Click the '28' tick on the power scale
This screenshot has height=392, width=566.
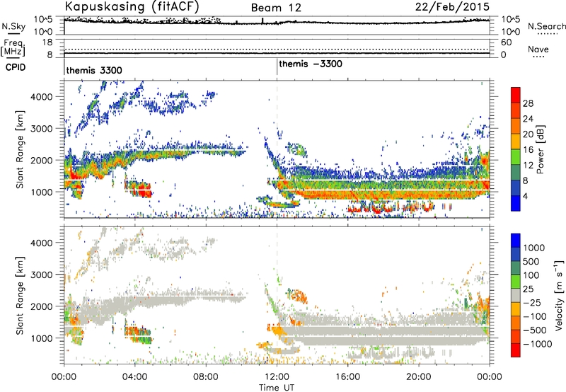click(x=528, y=103)
